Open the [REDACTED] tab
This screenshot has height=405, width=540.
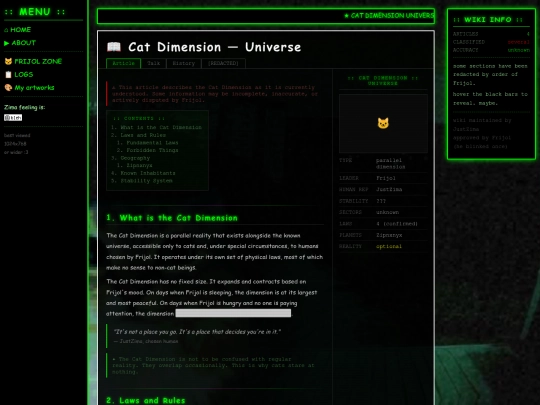click(x=224, y=63)
